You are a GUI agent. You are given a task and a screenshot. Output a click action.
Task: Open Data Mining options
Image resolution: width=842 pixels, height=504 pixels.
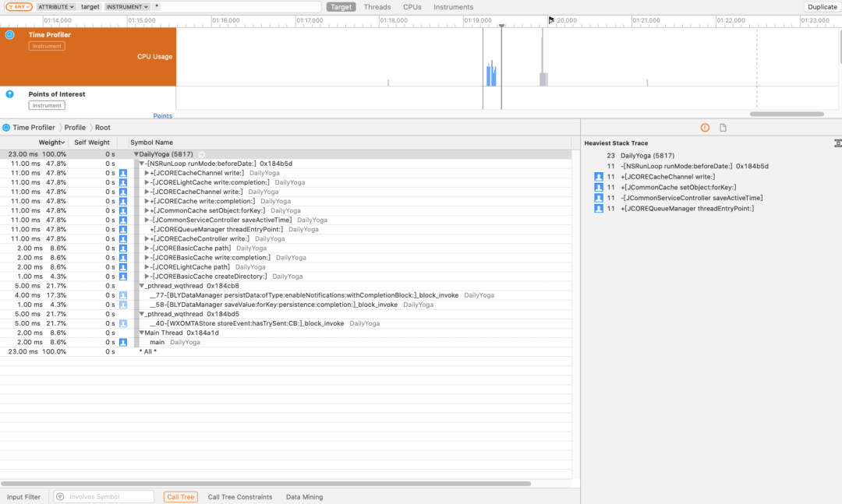[305, 497]
